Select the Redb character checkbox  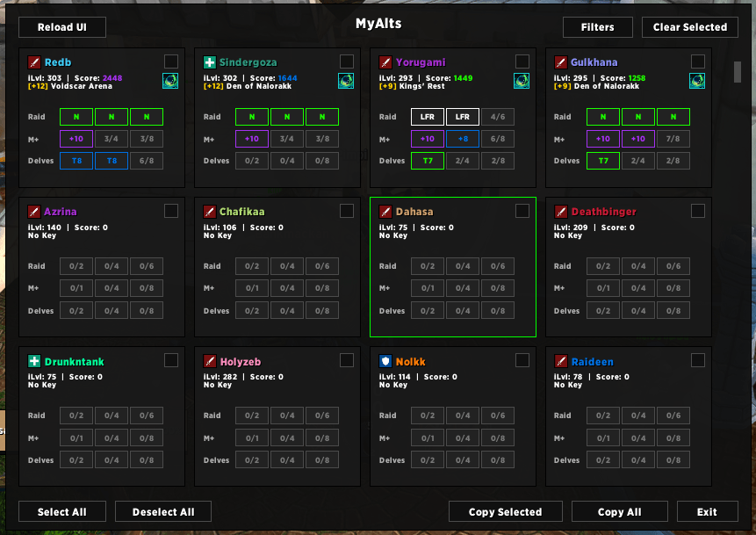tap(171, 61)
